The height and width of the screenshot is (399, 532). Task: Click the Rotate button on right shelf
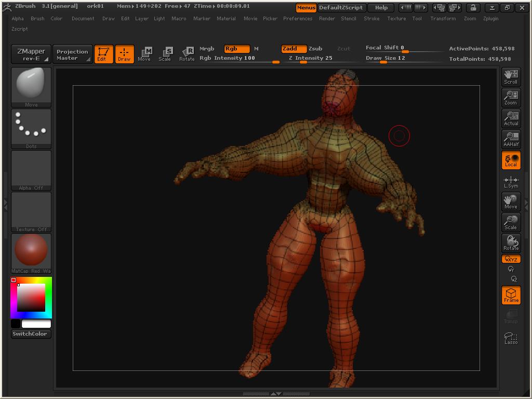click(x=511, y=243)
